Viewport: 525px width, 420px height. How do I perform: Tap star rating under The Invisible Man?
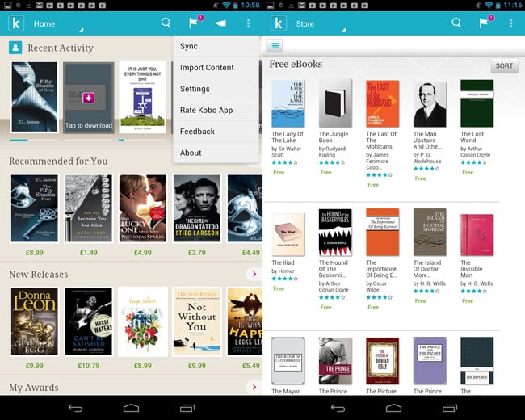click(473, 291)
